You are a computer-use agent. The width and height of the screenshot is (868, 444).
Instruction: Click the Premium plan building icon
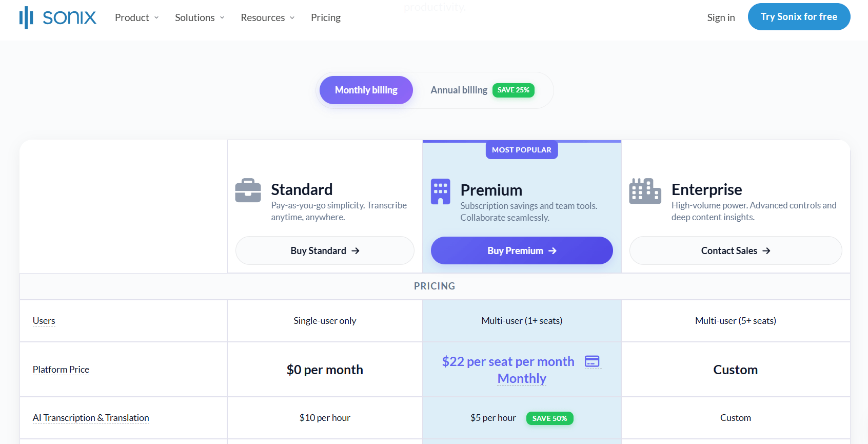click(x=441, y=191)
